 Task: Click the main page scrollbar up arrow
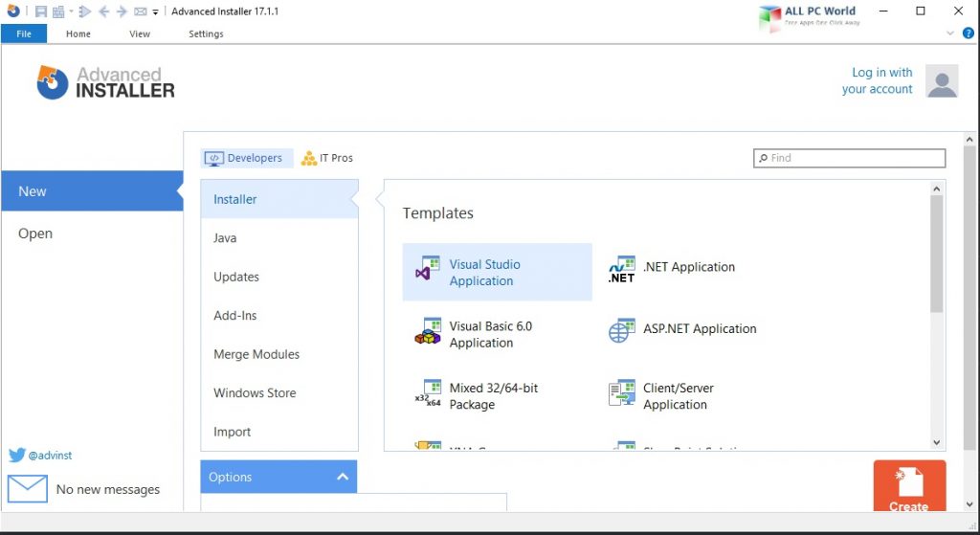click(969, 140)
